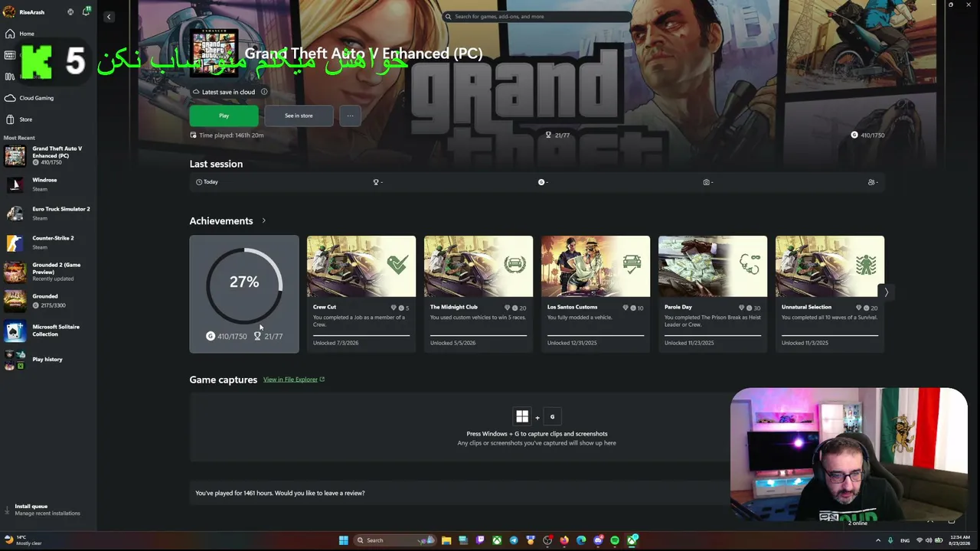
Task: Open the Windows Start menu
Action: pyautogui.click(x=344, y=540)
